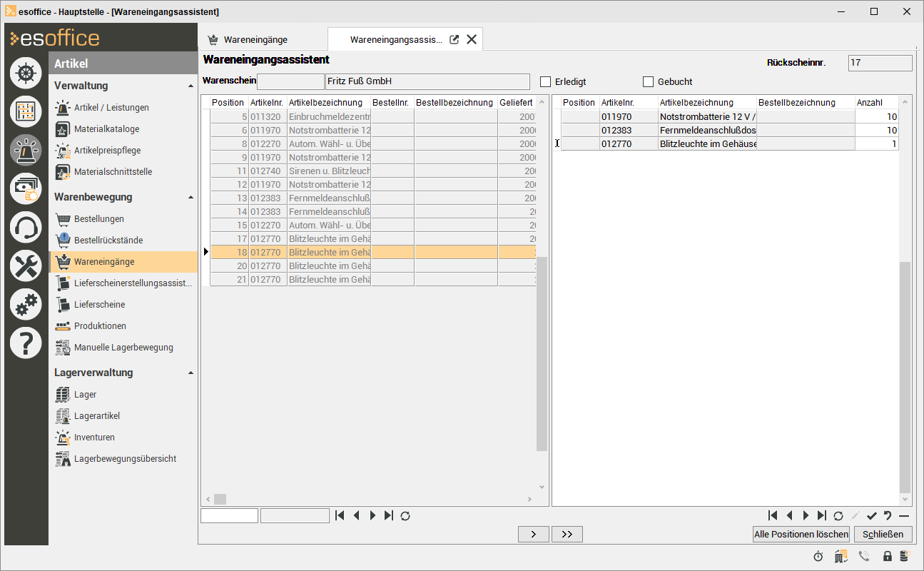
Task: Toggle the Erledigt checkbox
Action: 546,81
